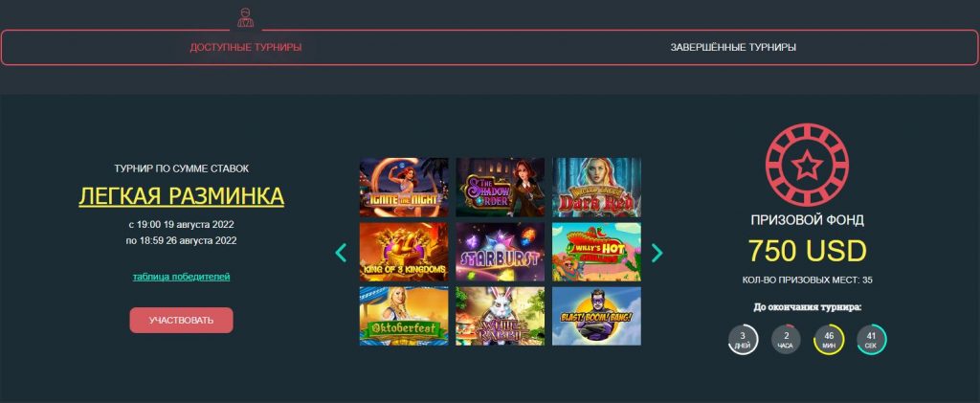This screenshot has width=980, height=403.
Task: Select Willy's Hot Chillies game tile
Action: pos(596,252)
